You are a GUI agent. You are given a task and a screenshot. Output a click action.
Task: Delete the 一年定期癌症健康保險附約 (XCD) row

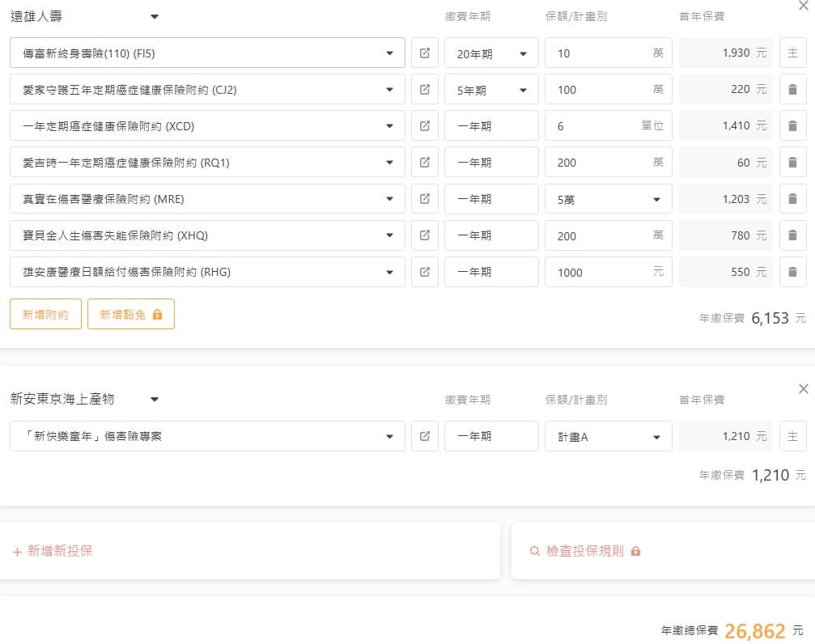tap(792, 126)
